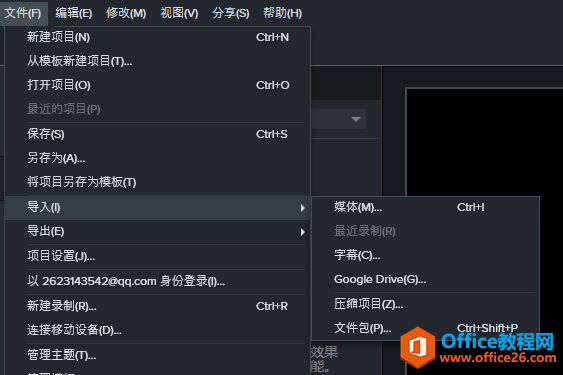Select the 导出(E) menu entry
The image size is (563, 375).
click(x=158, y=231)
